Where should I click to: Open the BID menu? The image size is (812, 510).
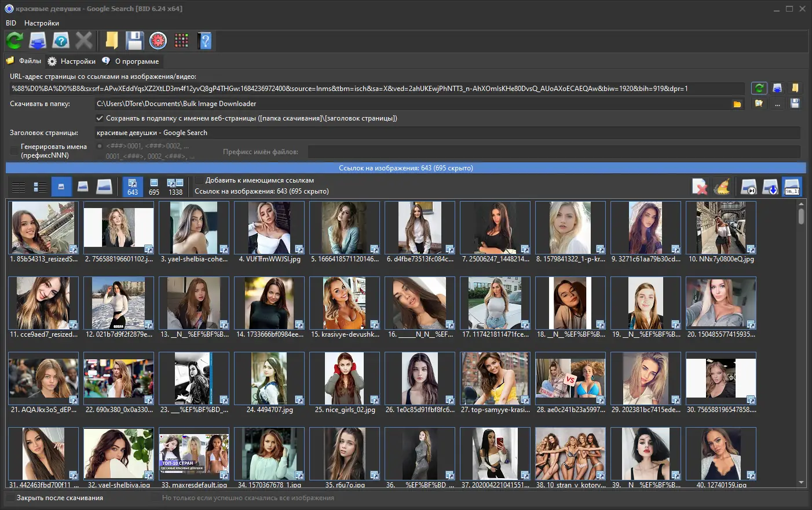pos(11,23)
